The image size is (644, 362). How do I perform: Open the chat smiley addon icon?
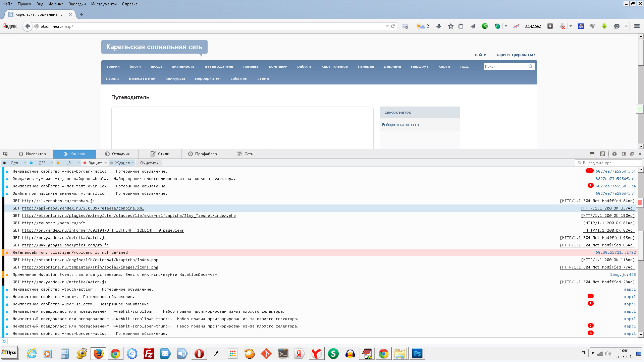616,26
